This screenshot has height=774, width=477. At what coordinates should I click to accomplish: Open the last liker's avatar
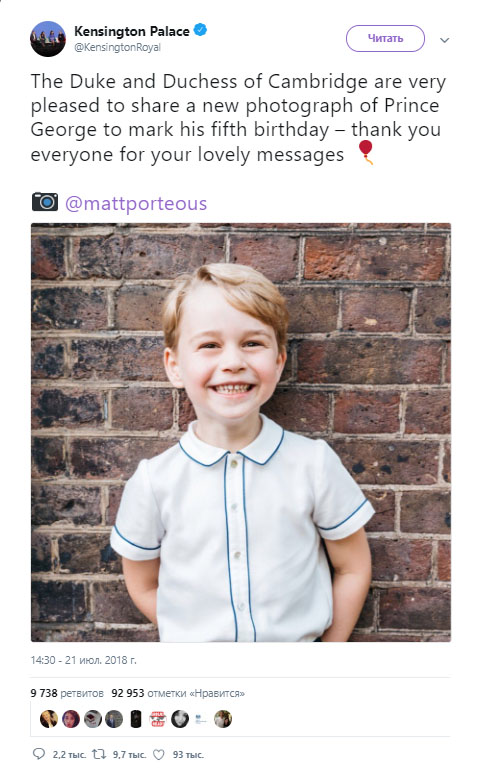point(223,719)
